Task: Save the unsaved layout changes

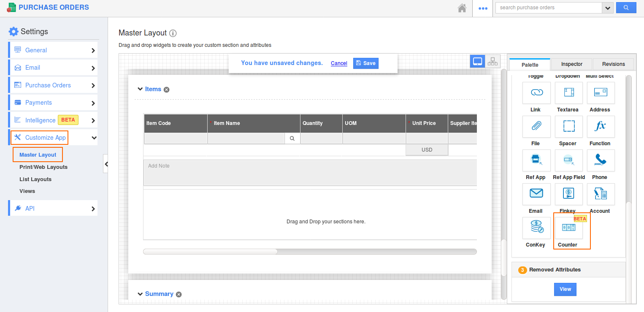Action: point(365,63)
